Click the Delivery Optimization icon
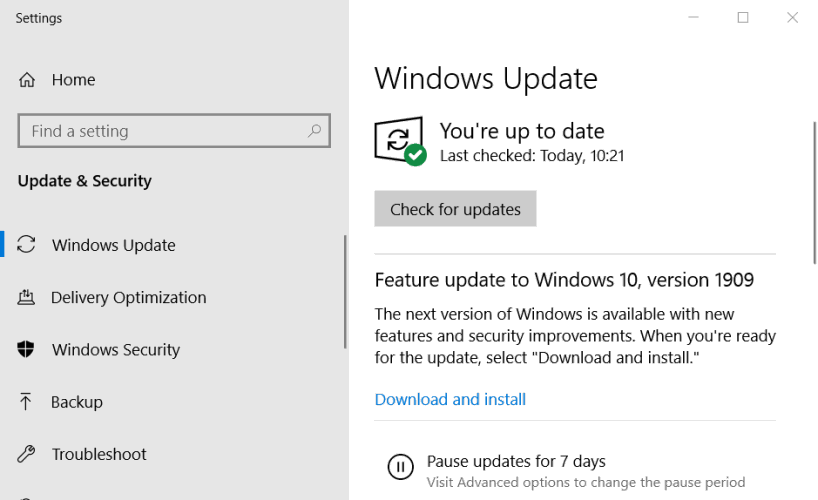818x500 pixels. click(x=27, y=297)
